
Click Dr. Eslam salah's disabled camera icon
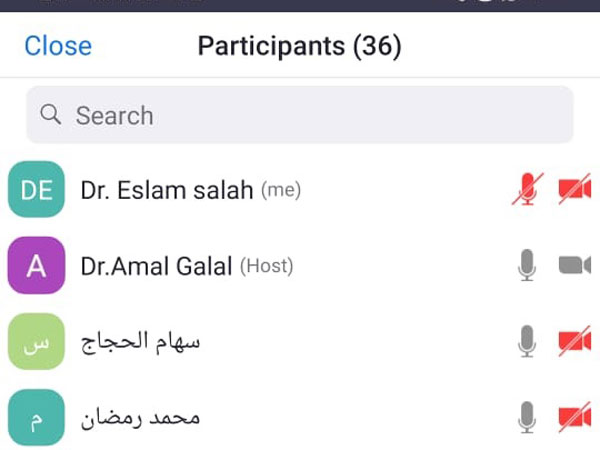click(575, 189)
